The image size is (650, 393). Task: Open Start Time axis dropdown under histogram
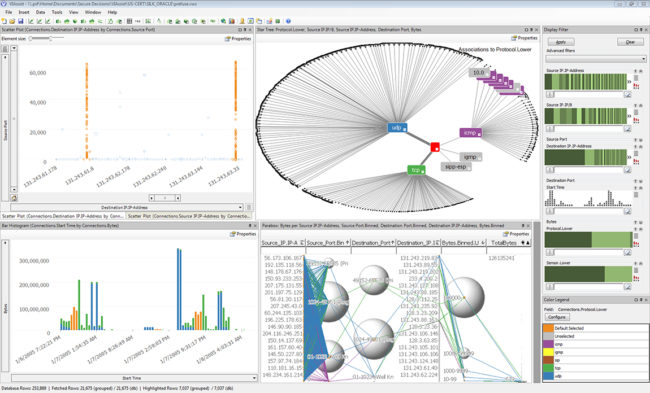tap(134, 378)
